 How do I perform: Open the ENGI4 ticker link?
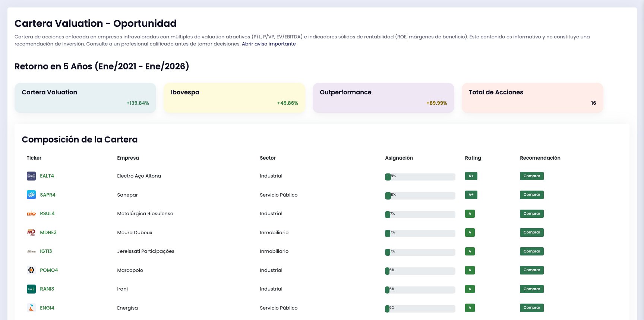point(47,308)
